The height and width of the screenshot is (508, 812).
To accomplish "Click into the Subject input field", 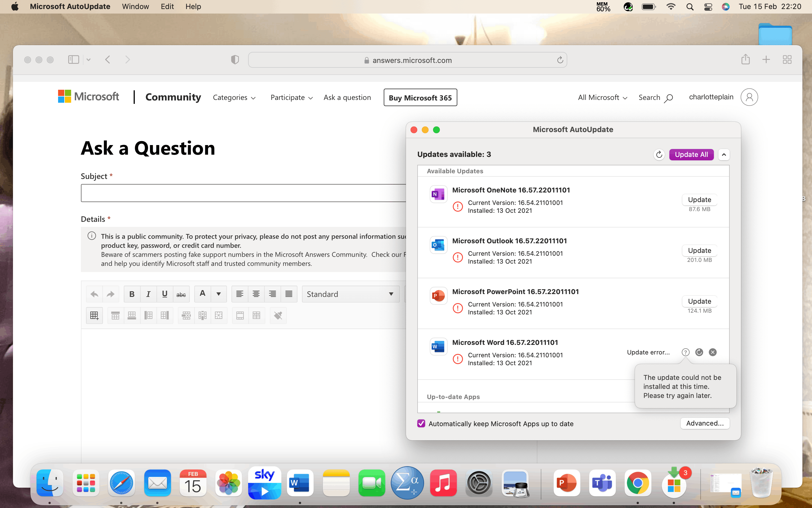I will (x=243, y=193).
